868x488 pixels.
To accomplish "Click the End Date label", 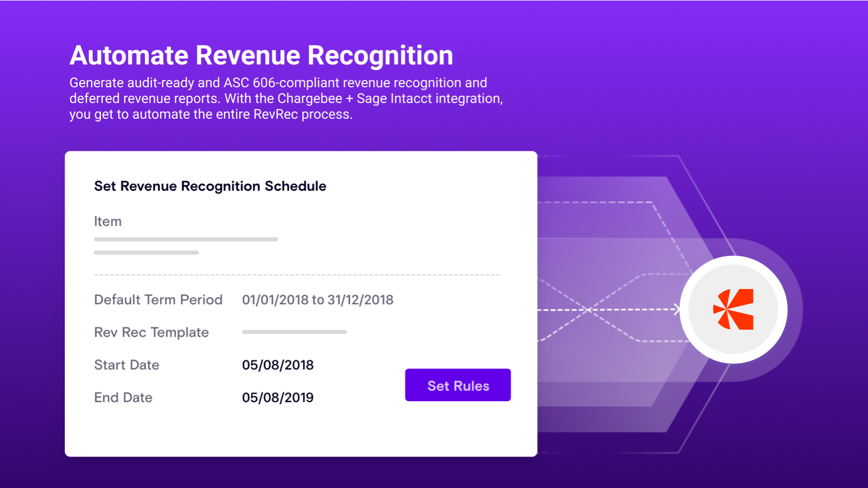I will (x=123, y=397).
